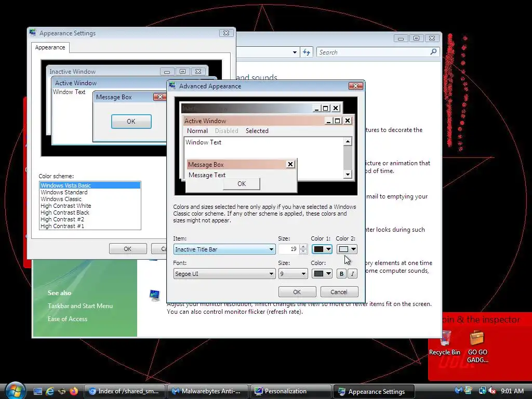Open the font Size dropdown showing 9
This screenshot has width=532, height=399.
293,274
